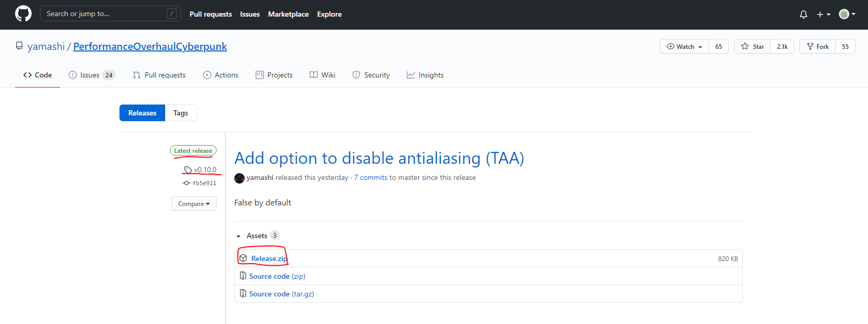Open the user avatar menu

tap(847, 14)
